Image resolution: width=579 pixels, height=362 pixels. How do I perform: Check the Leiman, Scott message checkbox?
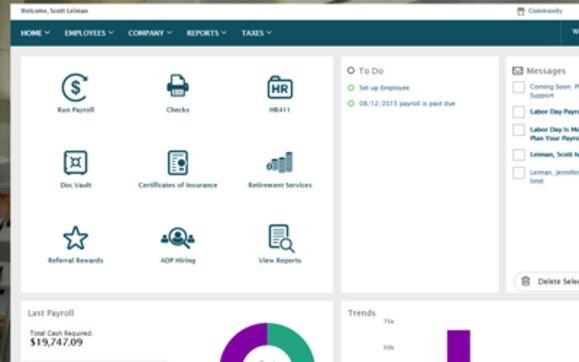519,155
